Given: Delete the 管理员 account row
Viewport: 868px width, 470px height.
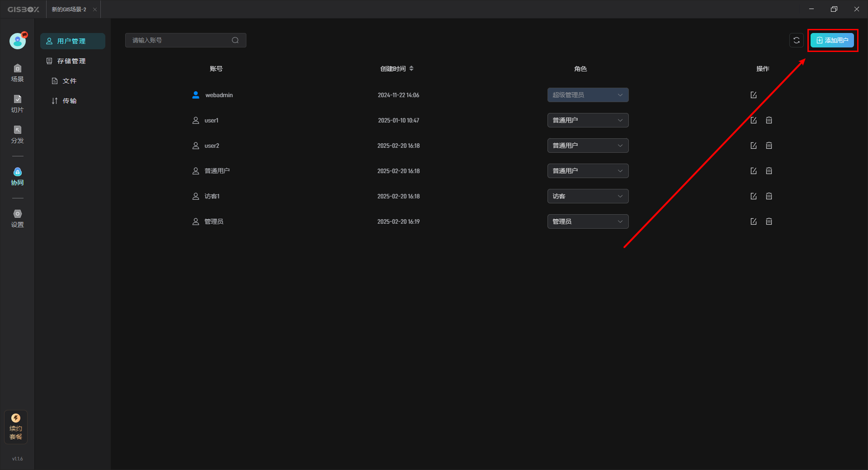Looking at the screenshot, I should [x=769, y=221].
